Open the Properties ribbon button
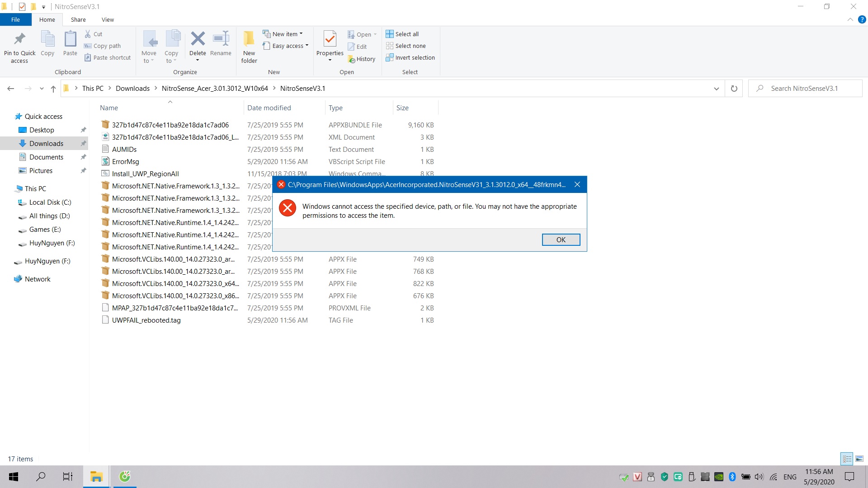Viewport: 868px width, 488px height. (330, 46)
